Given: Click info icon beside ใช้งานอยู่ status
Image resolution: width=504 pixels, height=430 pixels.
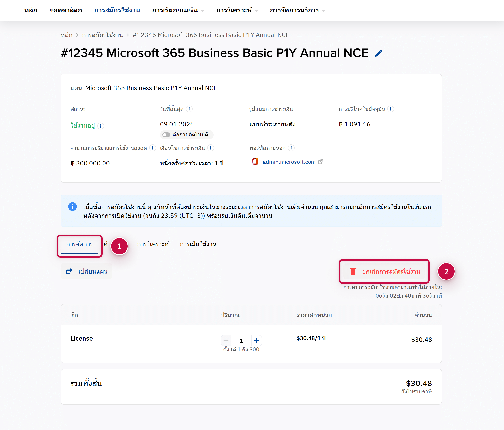Looking at the screenshot, I should pos(101,126).
